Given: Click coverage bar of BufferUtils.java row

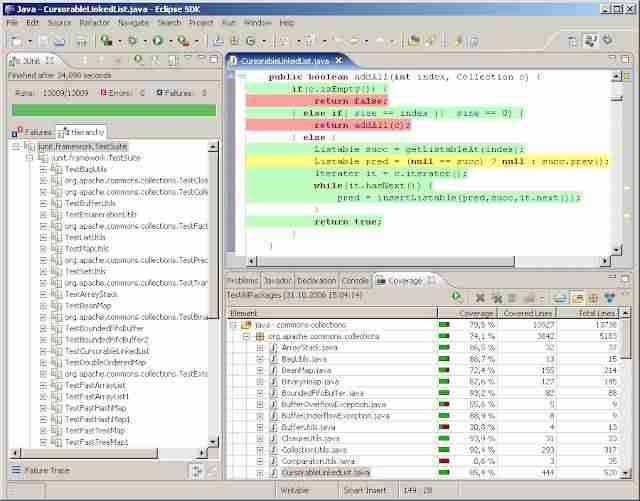Looking at the screenshot, I should (444, 427).
